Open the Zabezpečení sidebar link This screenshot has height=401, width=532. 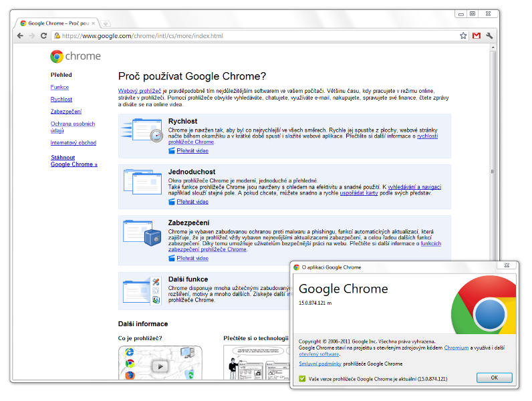[x=66, y=112]
